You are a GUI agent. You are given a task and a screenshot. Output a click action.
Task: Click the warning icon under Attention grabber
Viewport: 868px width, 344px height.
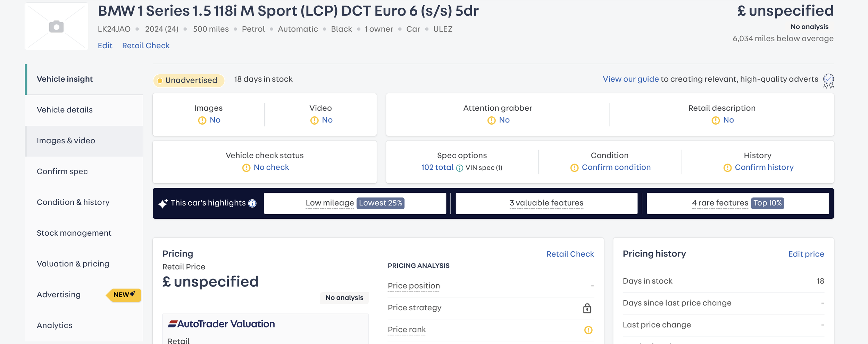(491, 120)
